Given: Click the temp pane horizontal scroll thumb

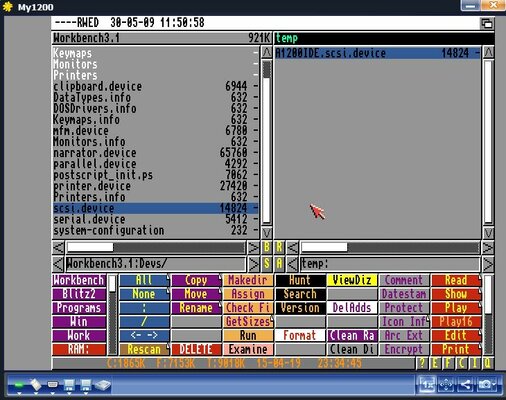Looking at the screenshot, I should [x=324, y=247].
